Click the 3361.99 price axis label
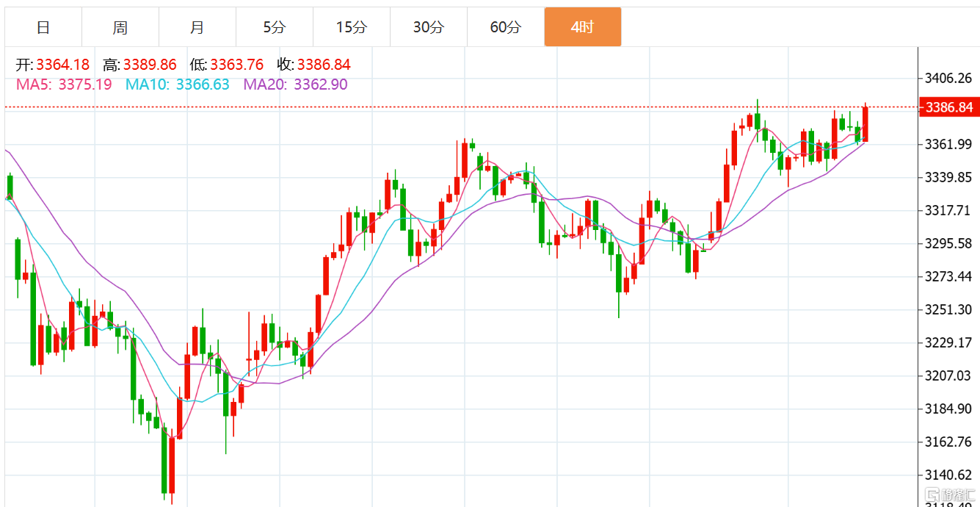Viewport: 980px width, 507px height. (950, 144)
